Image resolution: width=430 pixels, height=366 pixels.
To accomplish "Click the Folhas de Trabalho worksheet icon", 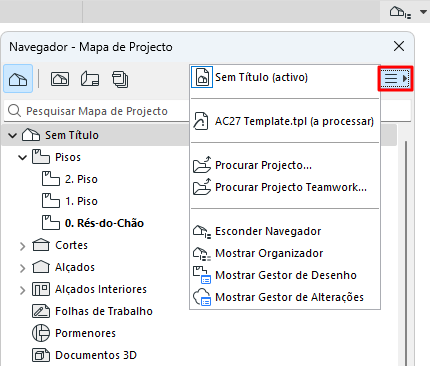I will [41, 311].
